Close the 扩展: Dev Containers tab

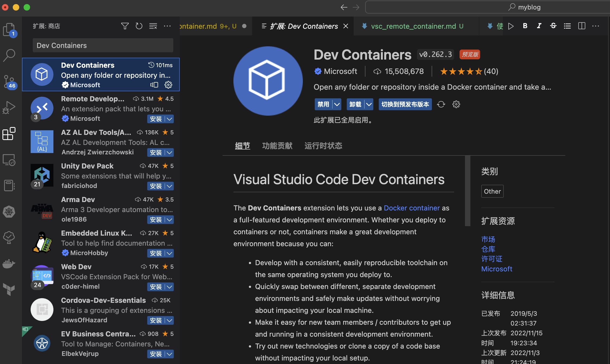pos(346,26)
